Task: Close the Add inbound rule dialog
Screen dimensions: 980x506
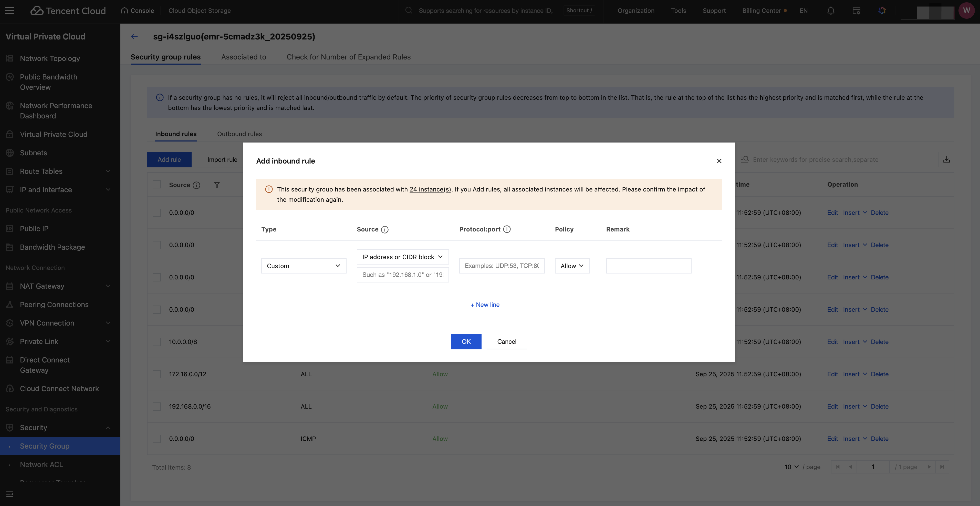Action: [719, 161]
